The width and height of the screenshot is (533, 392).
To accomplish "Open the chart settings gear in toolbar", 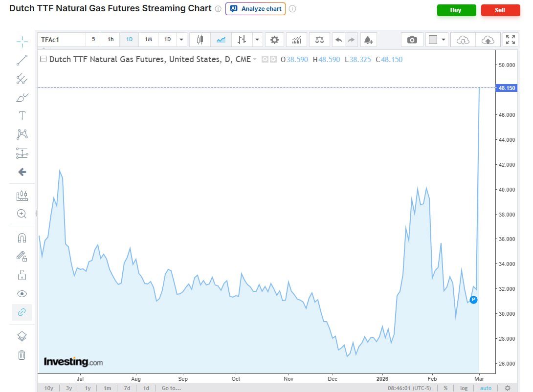I will (x=274, y=40).
